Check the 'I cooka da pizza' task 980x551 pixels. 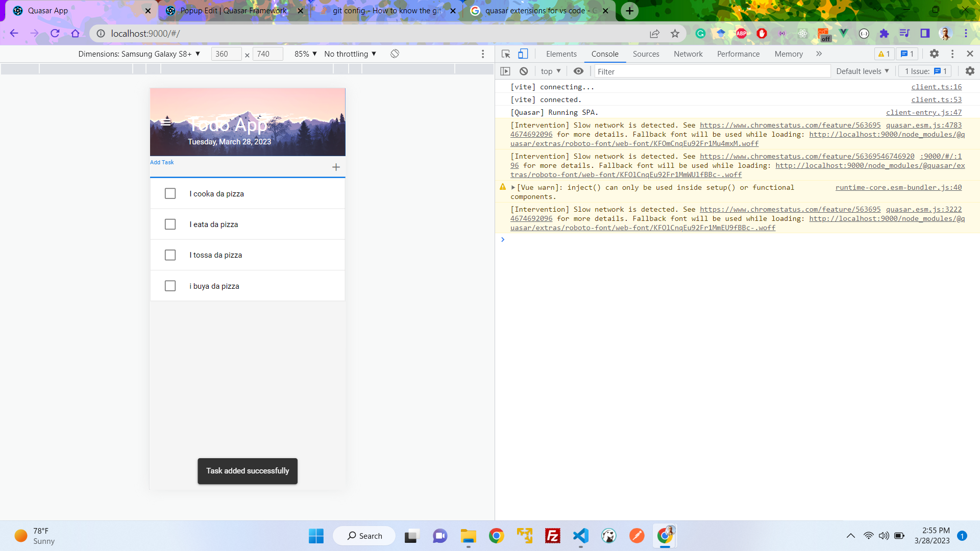(170, 193)
